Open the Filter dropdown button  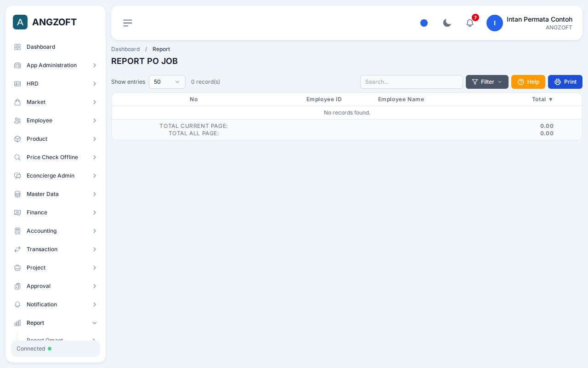[487, 82]
